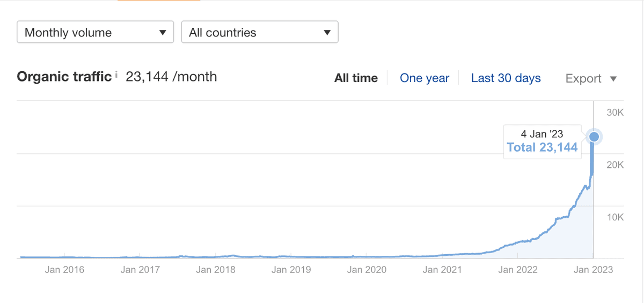This screenshot has height=303, width=644.
Task: Click the Total 23,144 tooltip
Action: [542, 142]
